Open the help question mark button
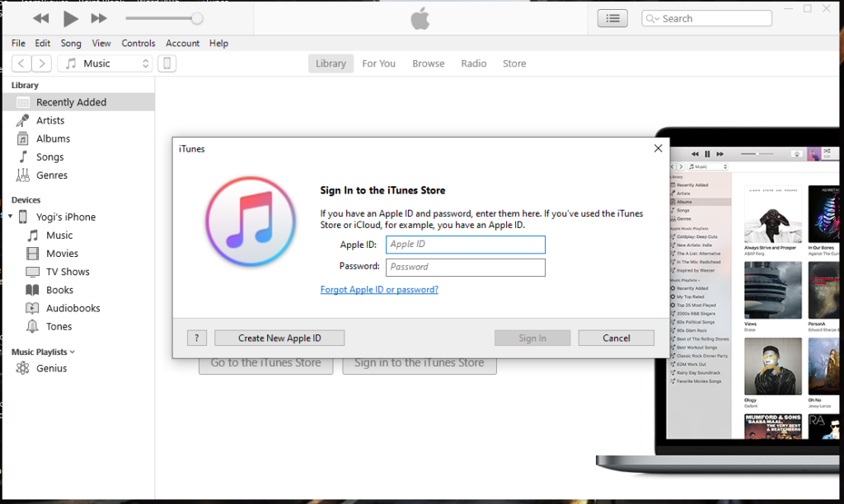 point(197,338)
